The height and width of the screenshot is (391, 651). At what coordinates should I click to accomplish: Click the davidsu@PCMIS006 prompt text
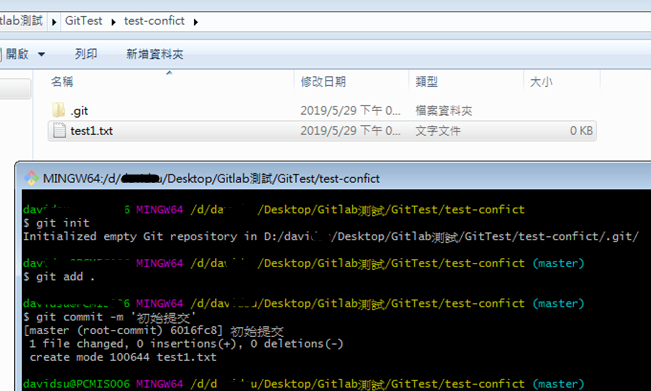pos(76,384)
